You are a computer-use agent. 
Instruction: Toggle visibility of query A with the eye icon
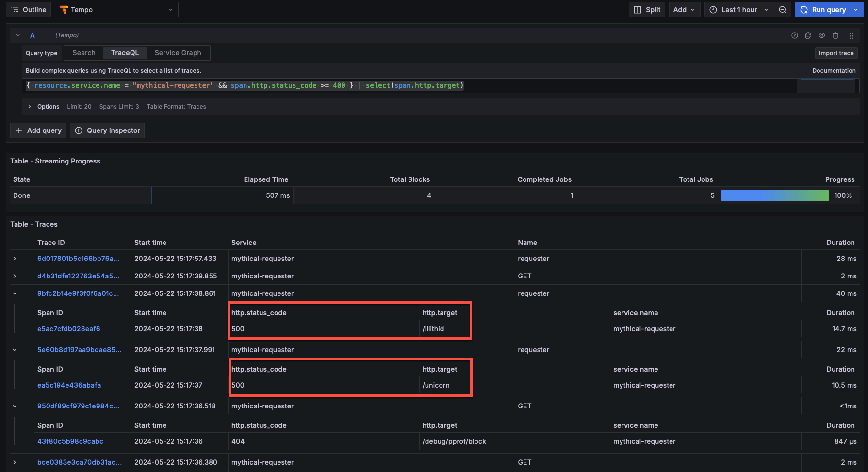[821, 35]
